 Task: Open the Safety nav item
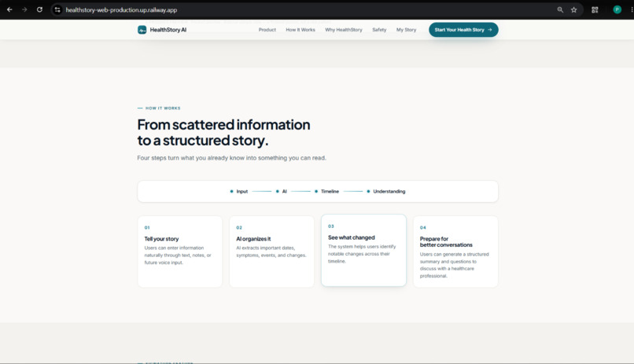click(x=379, y=30)
